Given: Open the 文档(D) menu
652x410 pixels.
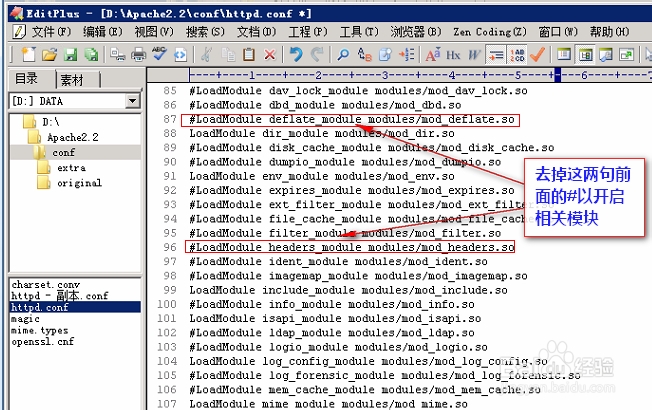Looking at the screenshot, I should (257, 32).
